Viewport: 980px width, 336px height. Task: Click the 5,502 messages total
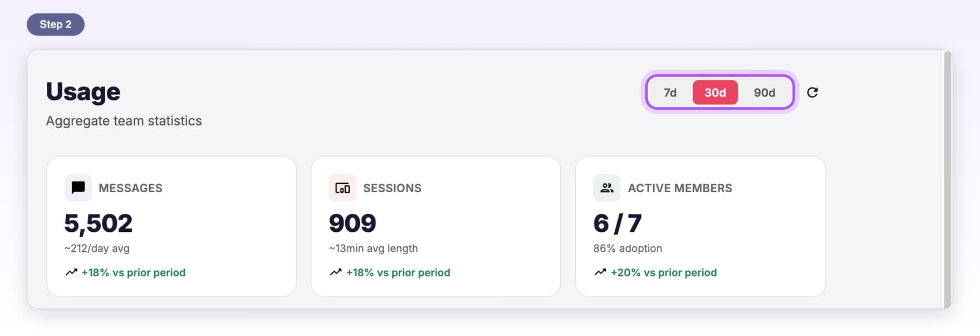pyautogui.click(x=99, y=223)
